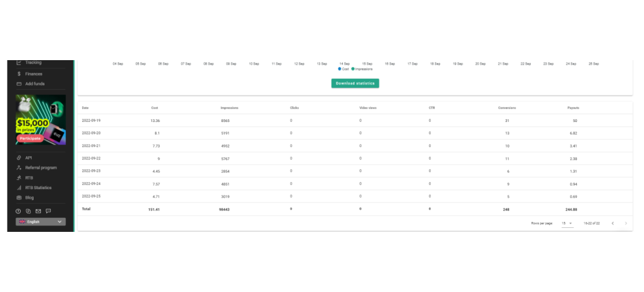Click the total impressions 98443

point(224,209)
